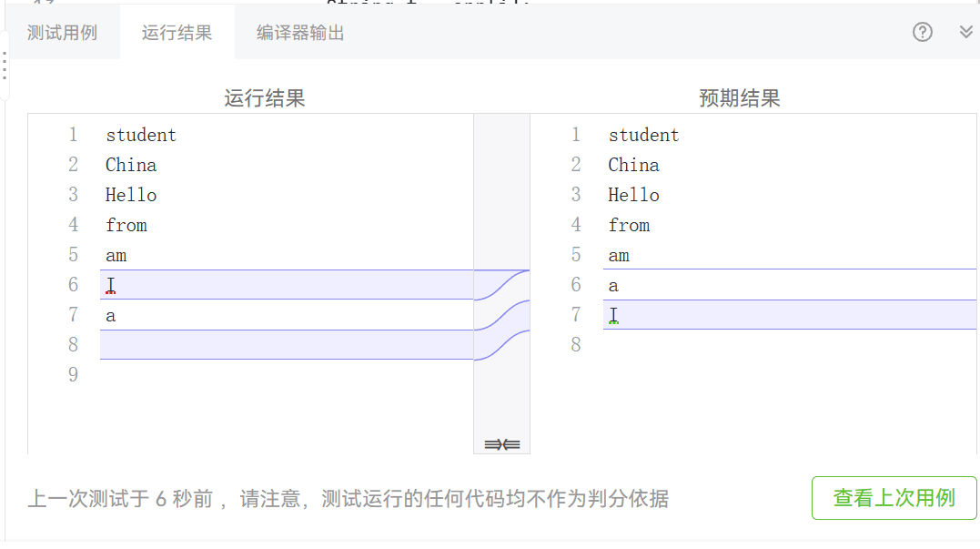Open the help question mark icon
Viewport: 980px width, 549px height.
click(x=922, y=32)
